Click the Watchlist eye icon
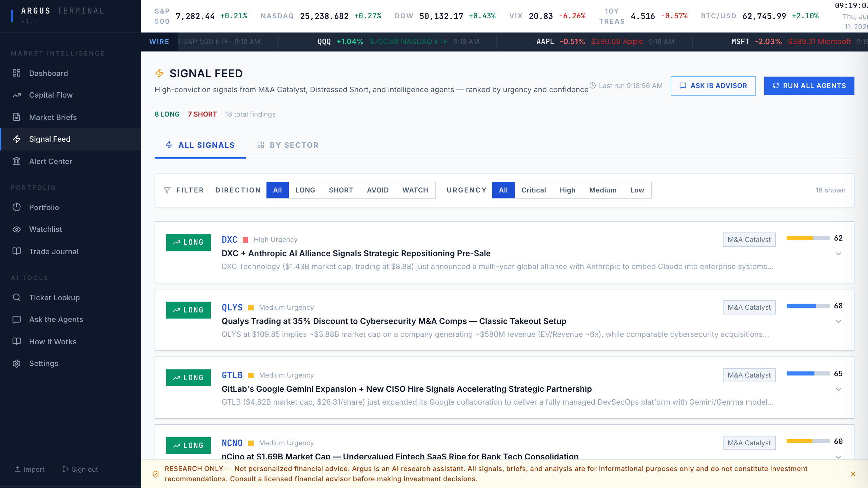This screenshot has width=868, height=488. click(17, 229)
